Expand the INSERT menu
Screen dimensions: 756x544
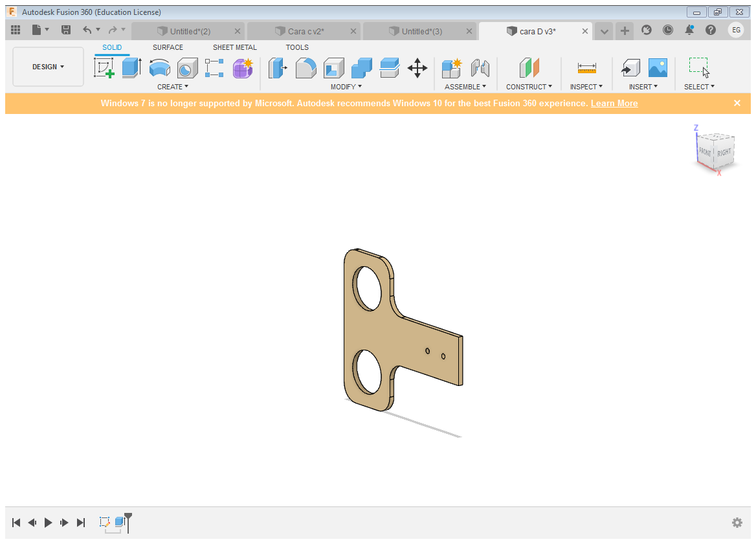(x=643, y=87)
